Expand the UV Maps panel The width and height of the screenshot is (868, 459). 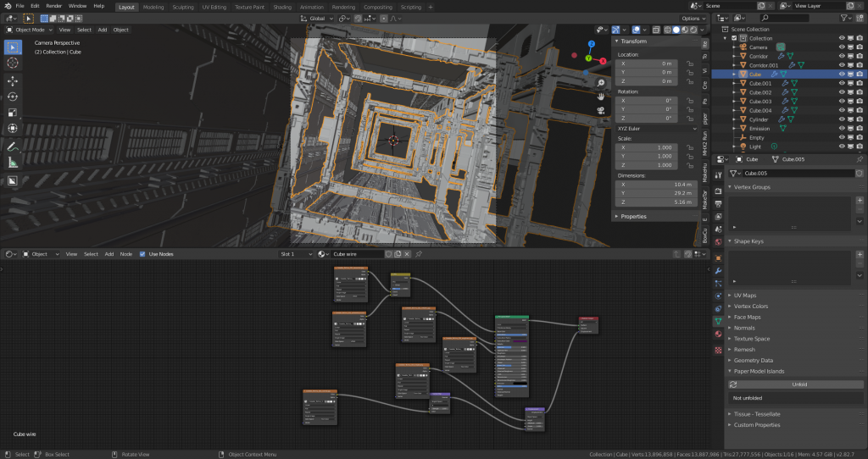(x=745, y=296)
